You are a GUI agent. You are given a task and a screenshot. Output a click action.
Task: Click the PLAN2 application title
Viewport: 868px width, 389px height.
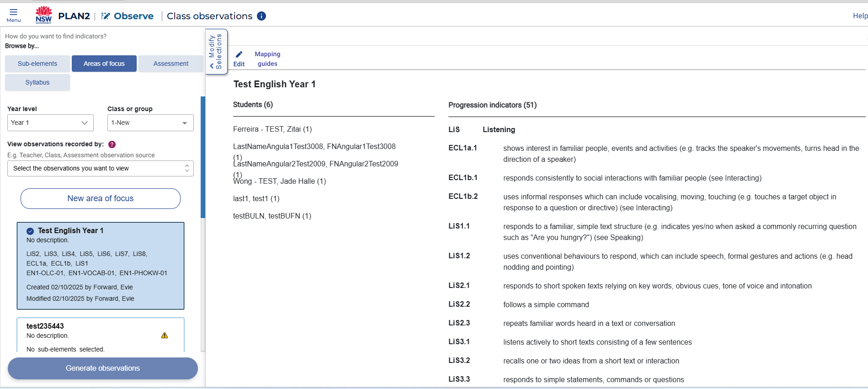pyautogui.click(x=74, y=16)
